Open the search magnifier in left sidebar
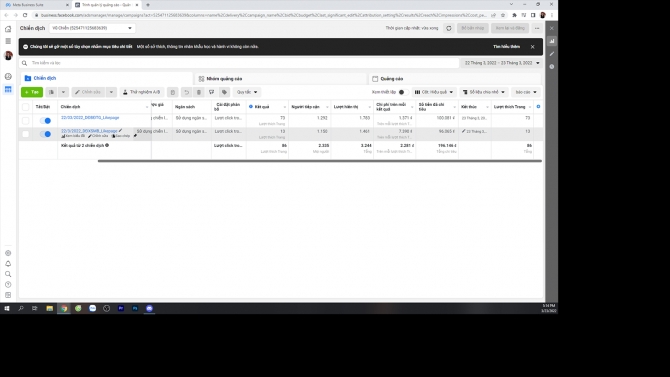Viewport: 670px width, 377px height. pyautogui.click(x=8, y=274)
